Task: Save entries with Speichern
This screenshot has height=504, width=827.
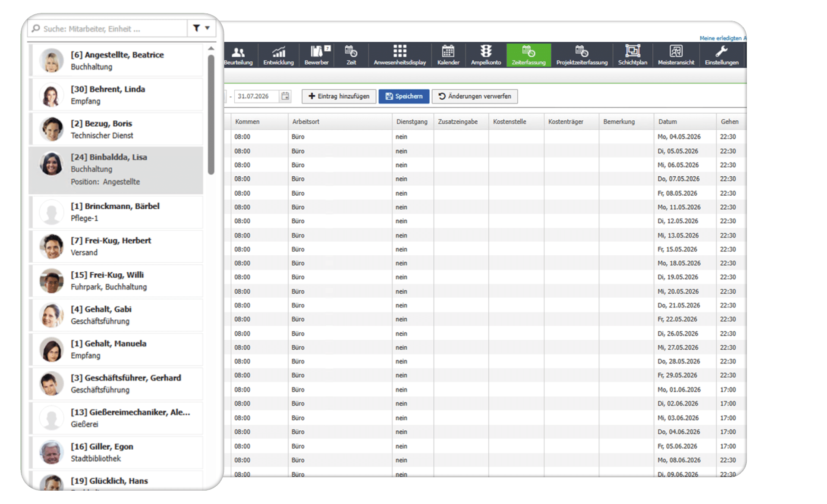Action: coord(404,96)
